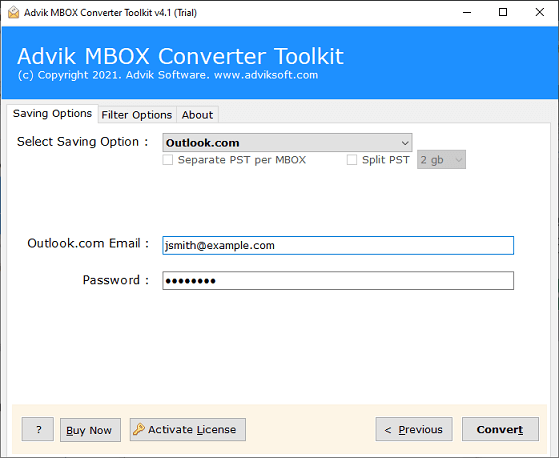559x458 pixels.
Task: Open the Select Saving Option dropdown
Action: (287, 143)
